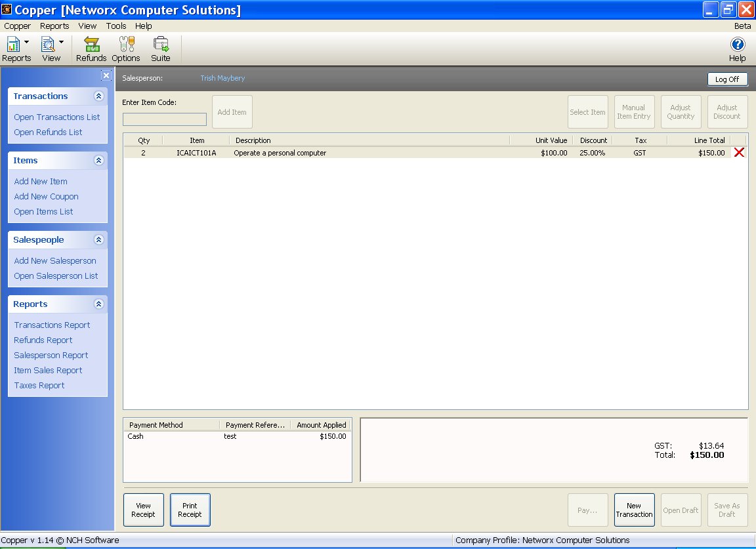Delete the ICAICT101A line item via red X
The width and height of the screenshot is (756, 549).
pyautogui.click(x=738, y=152)
